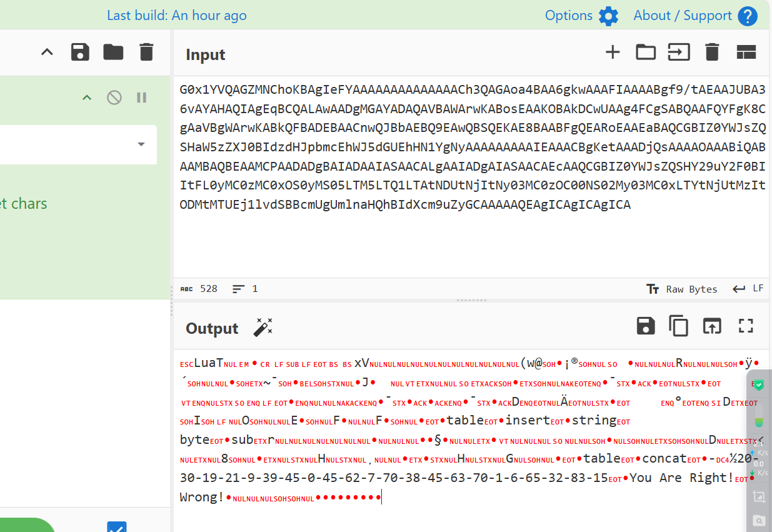772x532 pixels.
Task: Click the Magic wand icon in Output
Action: point(263,327)
